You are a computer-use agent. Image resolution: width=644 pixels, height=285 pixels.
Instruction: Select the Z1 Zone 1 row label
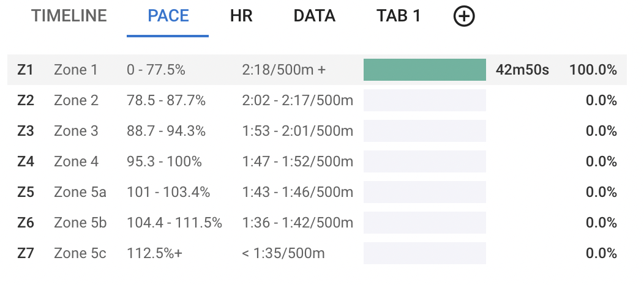coord(75,70)
